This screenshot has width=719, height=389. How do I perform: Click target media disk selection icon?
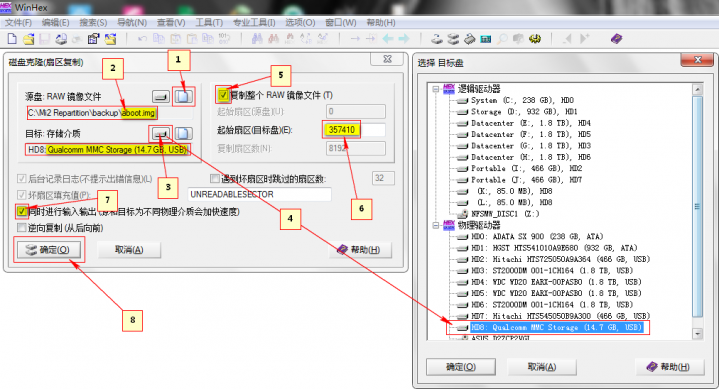pyautogui.click(x=160, y=133)
